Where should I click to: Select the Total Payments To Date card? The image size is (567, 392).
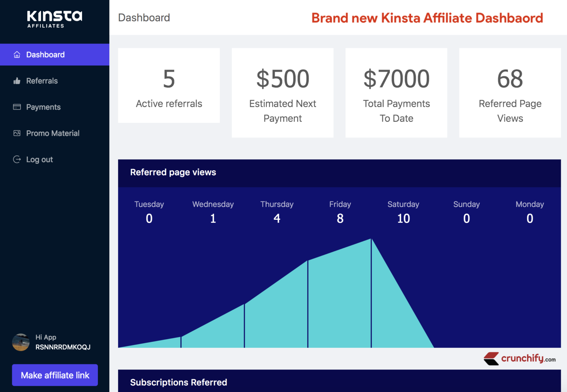click(x=396, y=93)
